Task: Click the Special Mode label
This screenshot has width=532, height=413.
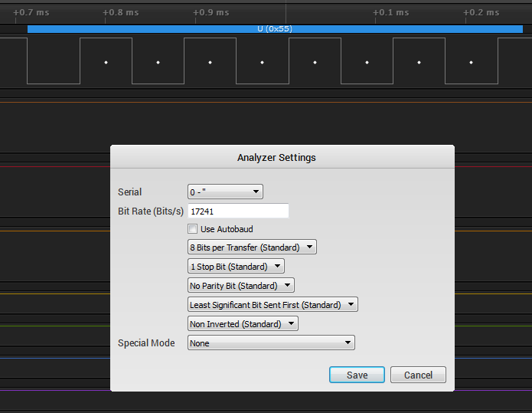Action: [x=146, y=343]
